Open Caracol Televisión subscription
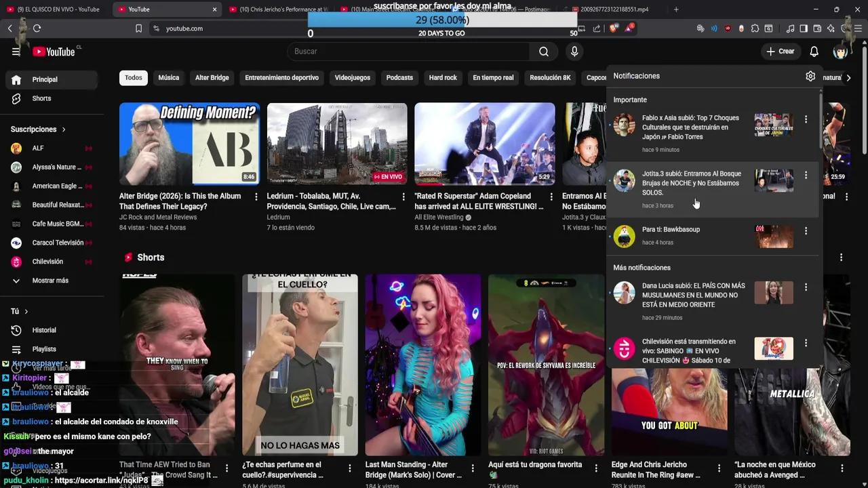This screenshot has width=868, height=488. pos(52,243)
